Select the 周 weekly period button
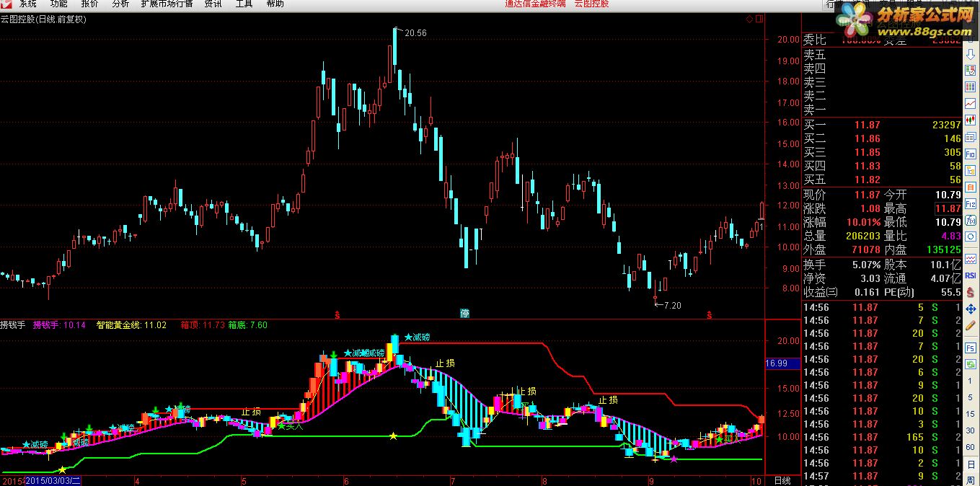The width and height of the screenshot is (980, 486). click(971, 480)
